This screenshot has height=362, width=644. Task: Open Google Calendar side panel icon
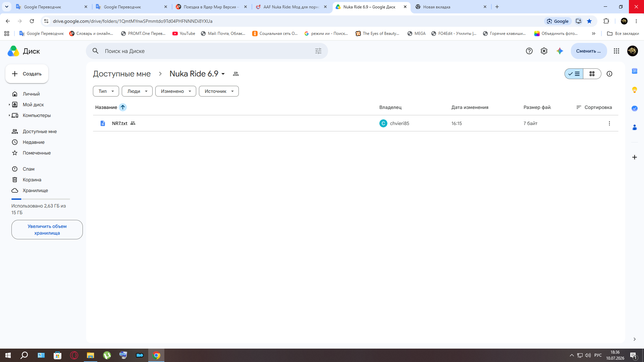coord(634,71)
